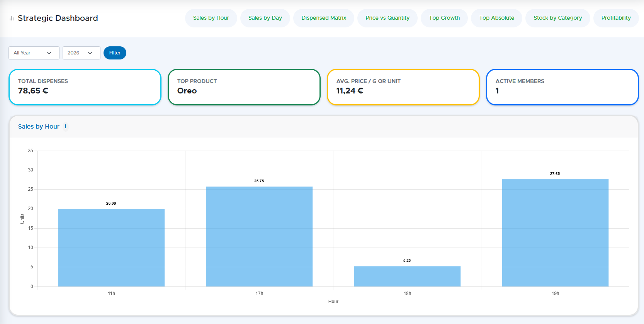Click the Active Members card

tap(562, 87)
